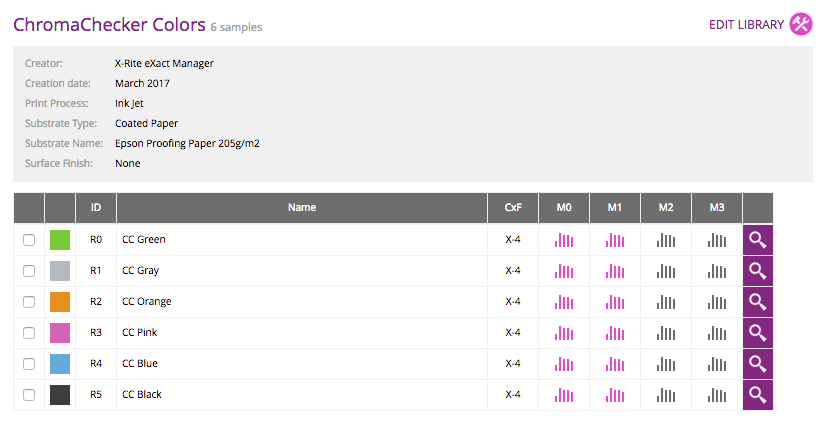Check the CC Green row checkbox
Image resolution: width=823 pixels, height=421 pixels.
[29, 240]
